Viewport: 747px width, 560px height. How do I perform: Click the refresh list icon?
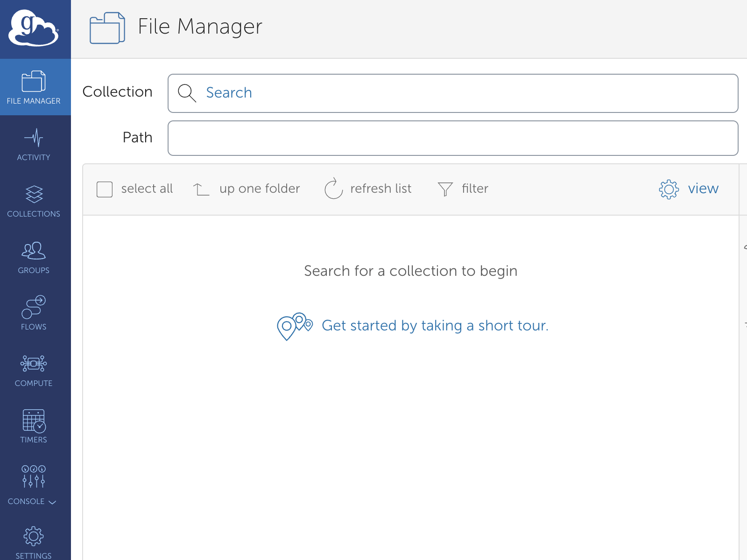pos(333,189)
